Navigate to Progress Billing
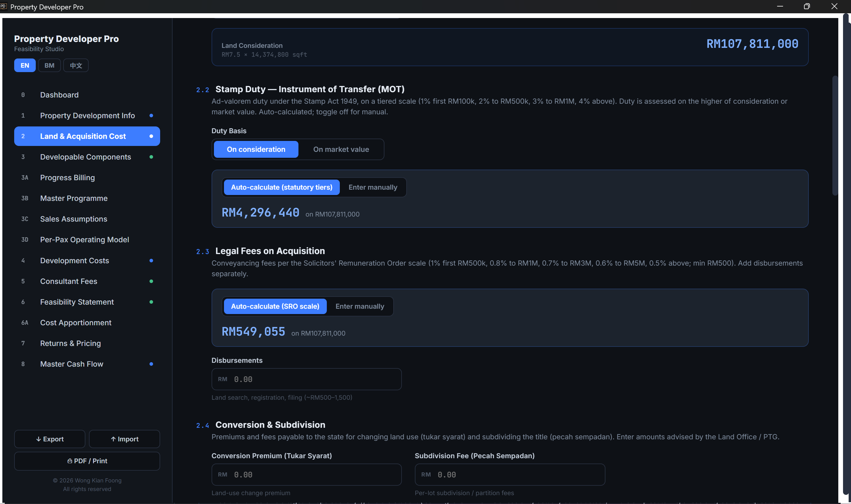 tap(87, 178)
